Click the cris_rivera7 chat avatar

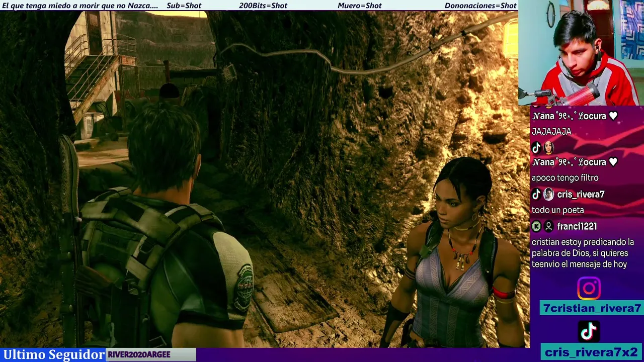pos(548,194)
